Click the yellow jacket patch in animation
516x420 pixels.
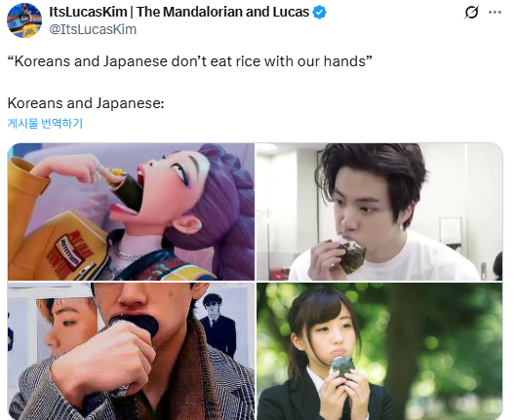point(71,251)
